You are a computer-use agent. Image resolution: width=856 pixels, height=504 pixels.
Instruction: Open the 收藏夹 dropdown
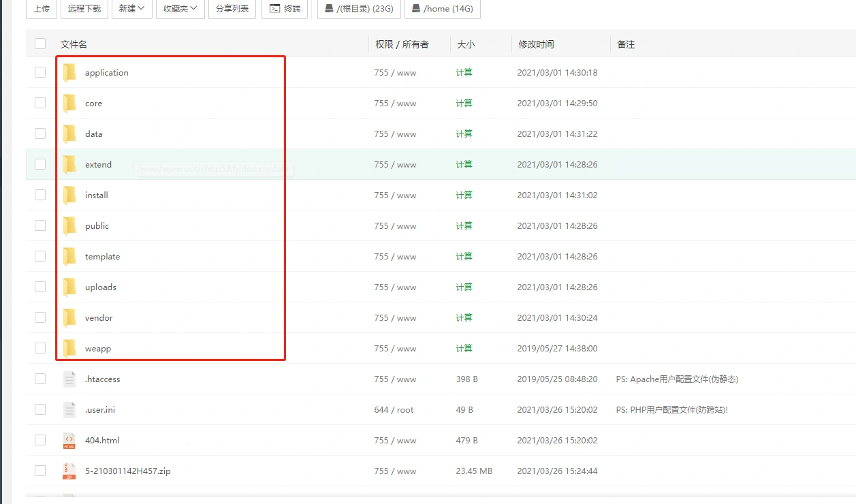click(x=180, y=8)
